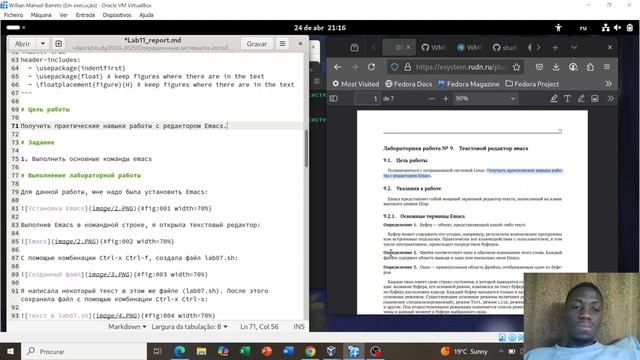Show more bookmarks with the overflow chevron

tap(609, 84)
